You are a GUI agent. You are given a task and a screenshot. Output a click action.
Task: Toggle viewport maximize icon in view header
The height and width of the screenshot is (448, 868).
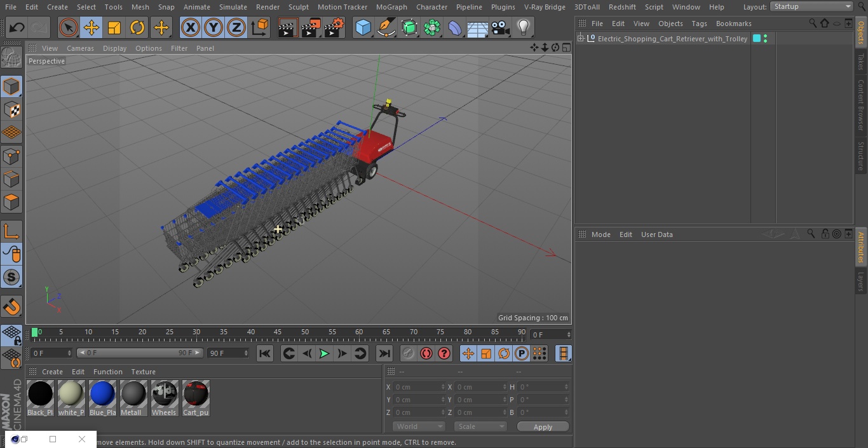[x=566, y=48]
